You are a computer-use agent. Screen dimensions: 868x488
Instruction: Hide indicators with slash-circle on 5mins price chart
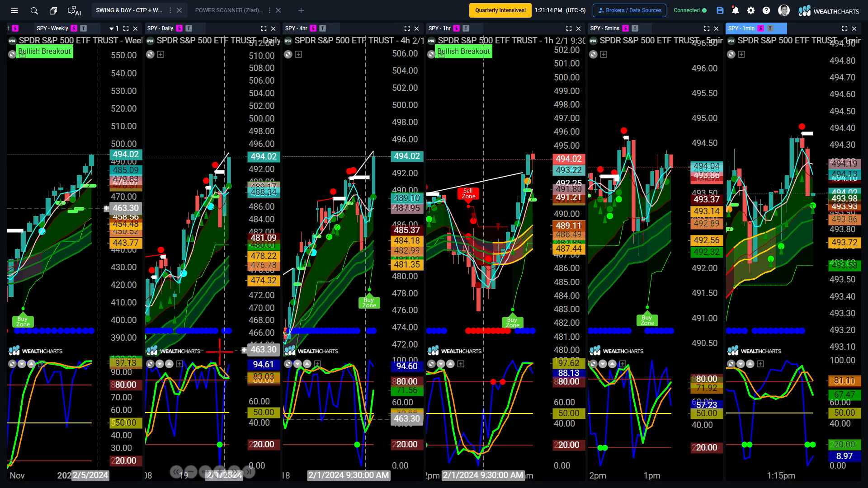click(x=593, y=55)
